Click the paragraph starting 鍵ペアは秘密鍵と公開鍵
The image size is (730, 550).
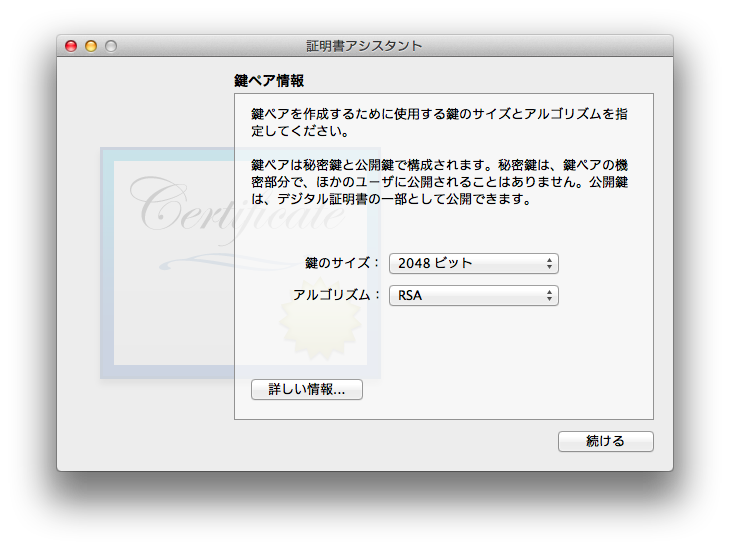click(439, 182)
